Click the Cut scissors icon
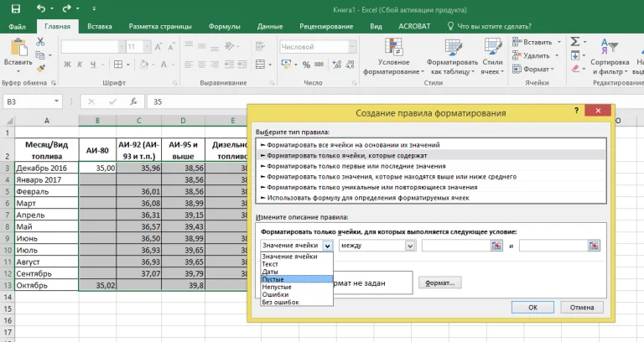Image resolution: width=644 pixels, height=342 pixels. 40,41
